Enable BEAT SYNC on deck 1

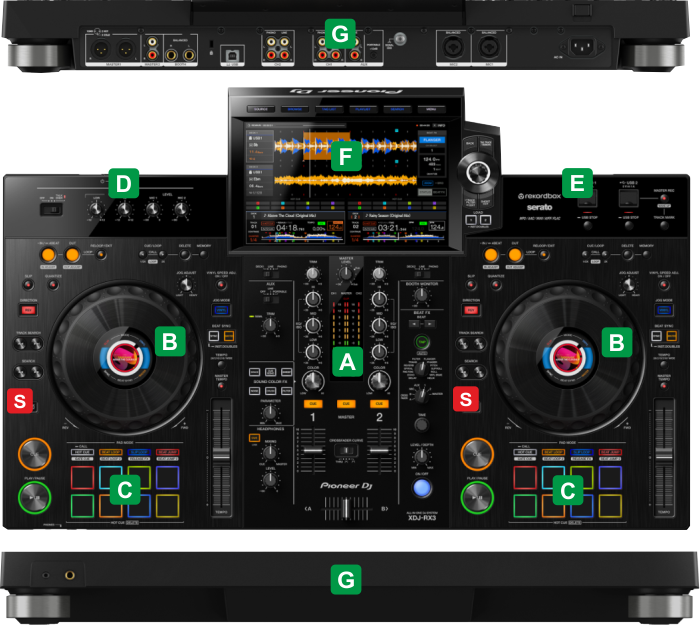pyautogui.click(x=214, y=336)
